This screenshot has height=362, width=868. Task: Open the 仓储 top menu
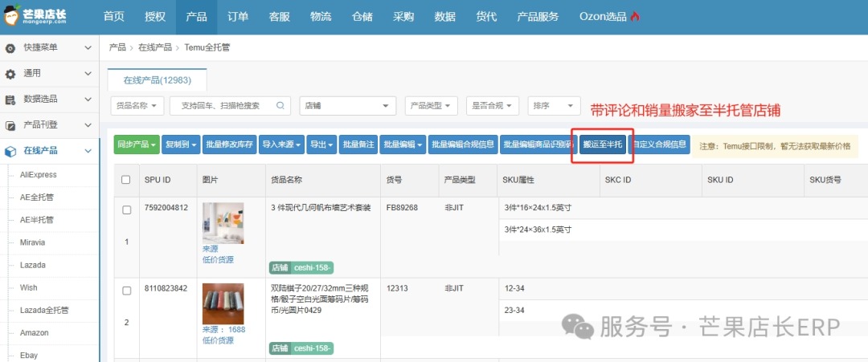(362, 17)
